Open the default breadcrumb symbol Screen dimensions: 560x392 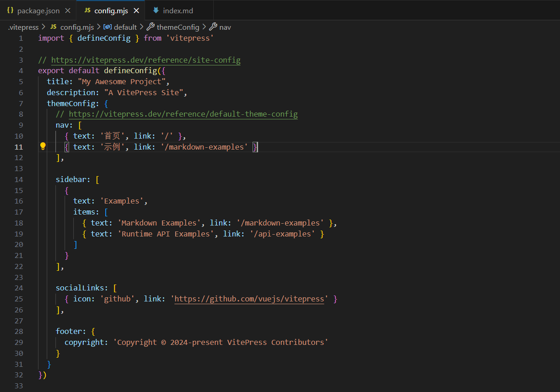pyautogui.click(x=125, y=27)
